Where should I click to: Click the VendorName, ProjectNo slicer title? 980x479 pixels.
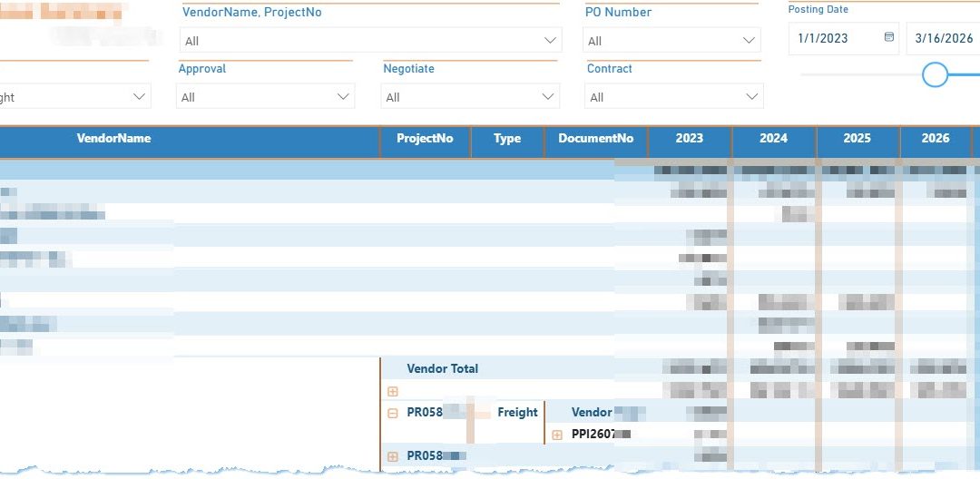pos(252,12)
